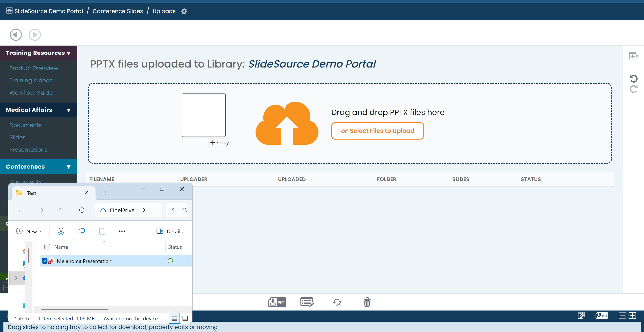The image size is (644, 332).
Task: Go forward with the circular next arrow
Action: coord(35,35)
